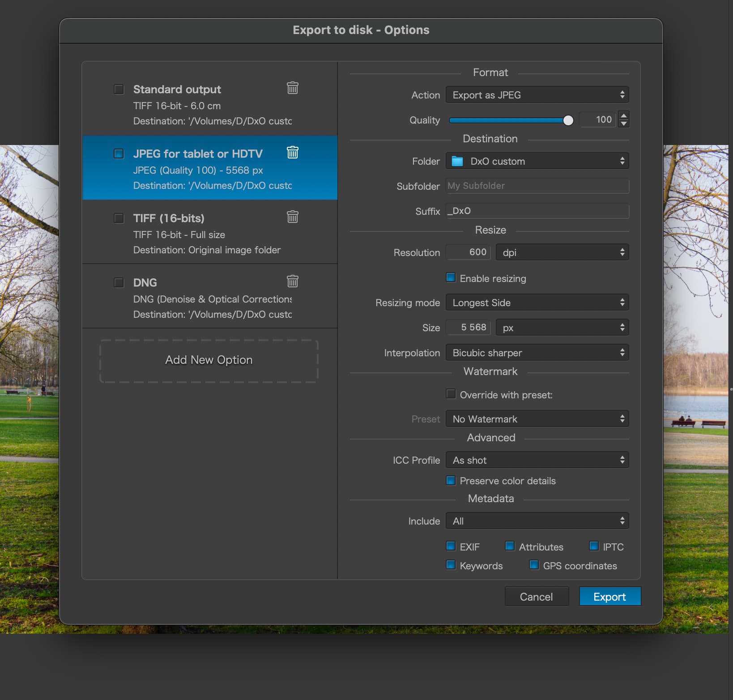Select the DNG option title
Image resolution: width=733 pixels, height=700 pixels.
point(145,282)
